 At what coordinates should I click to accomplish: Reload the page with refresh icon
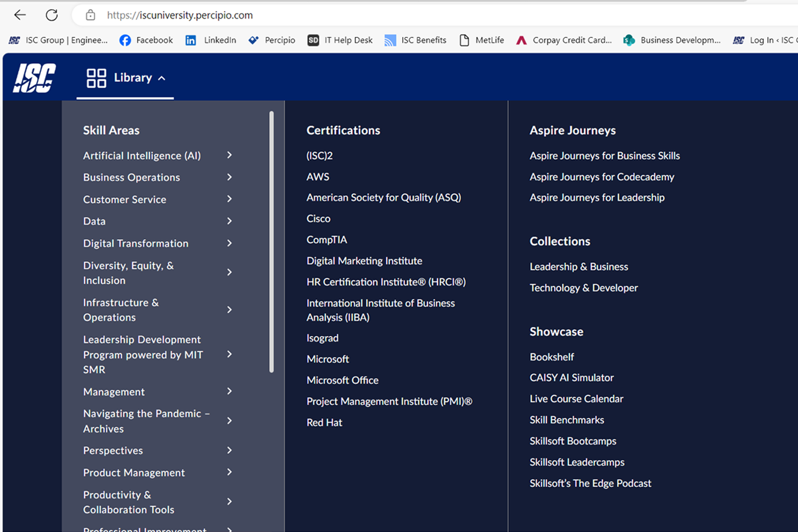point(52,15)
